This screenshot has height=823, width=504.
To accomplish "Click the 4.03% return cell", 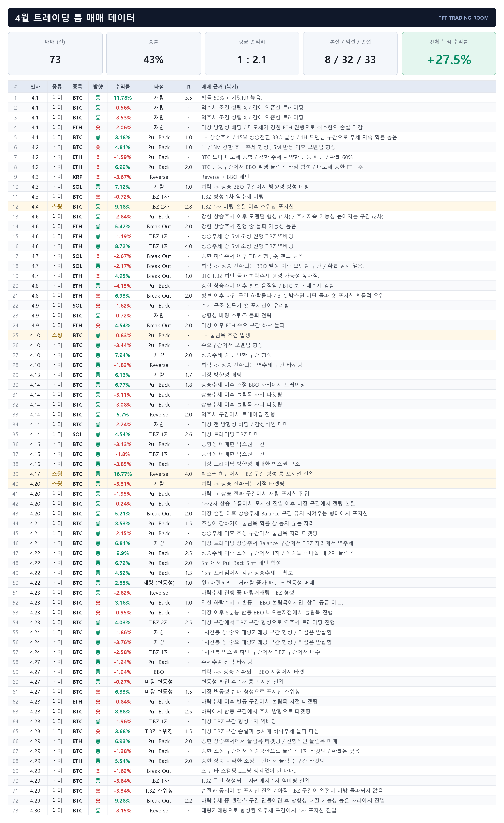I will (x=123, y=623).
